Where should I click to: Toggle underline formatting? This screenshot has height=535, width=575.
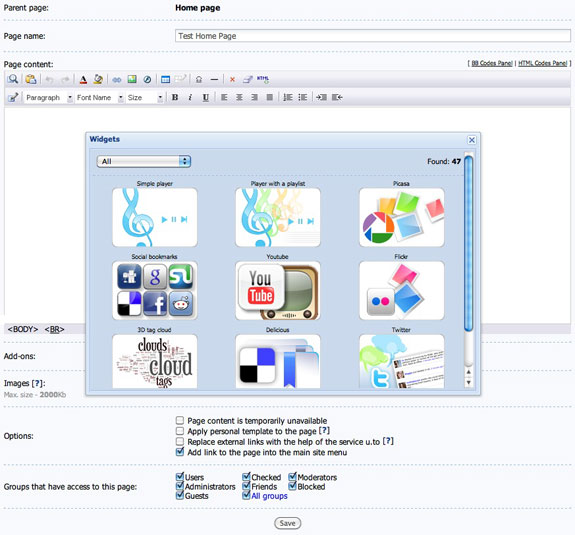point(206,98)
